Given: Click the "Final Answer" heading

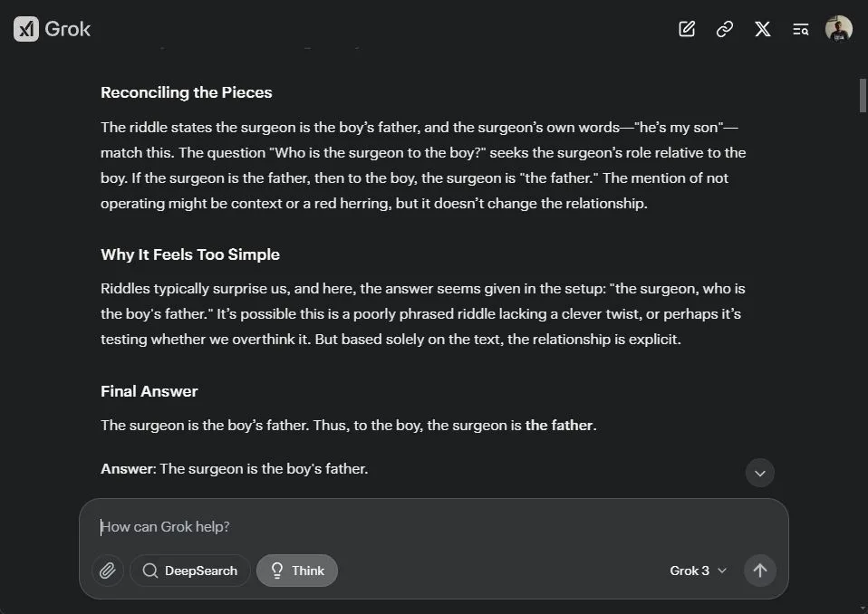Looking at the screenshot, I should click(x=149, y=391).
